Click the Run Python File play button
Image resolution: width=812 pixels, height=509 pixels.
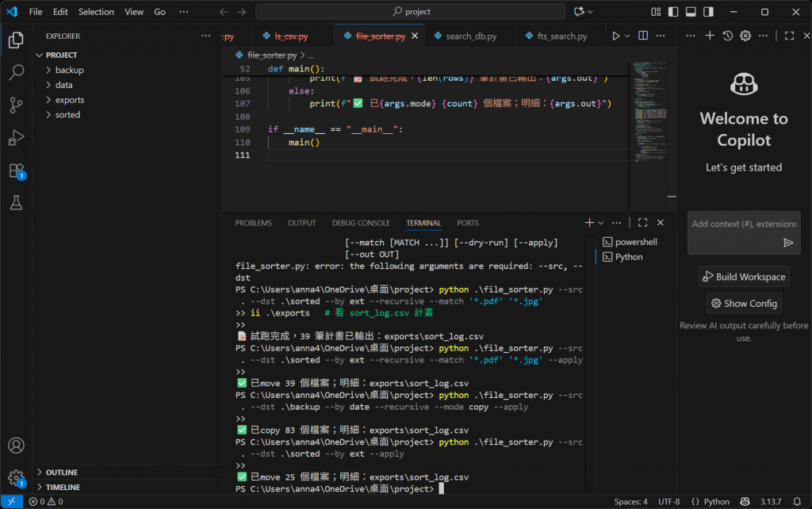[x=615, y=36]
